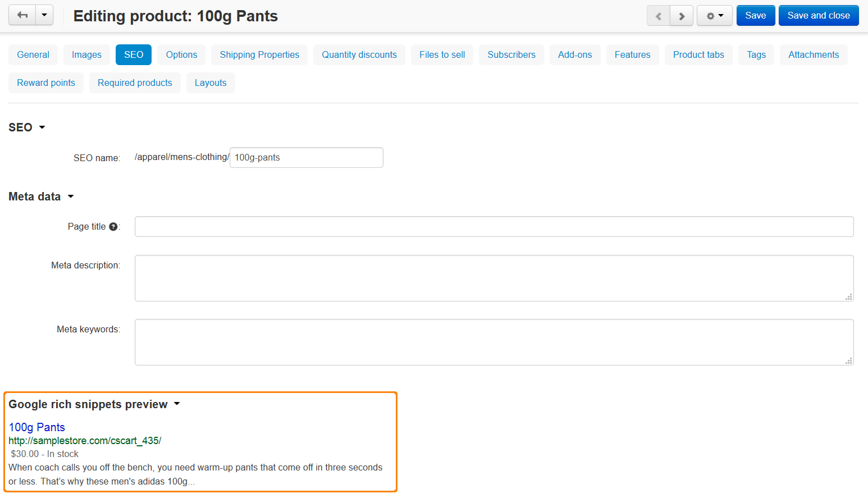Switch to the General tab
The height and width of the screenshot is (498, 868).
click(33, 54)
